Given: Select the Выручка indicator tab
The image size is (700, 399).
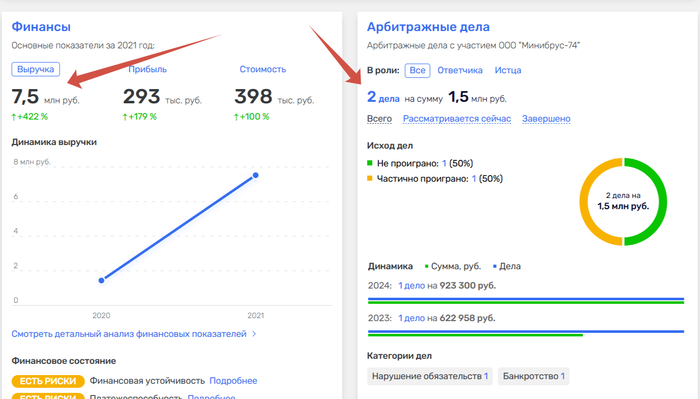Looking at the screenshot, I should click(36, 69).
